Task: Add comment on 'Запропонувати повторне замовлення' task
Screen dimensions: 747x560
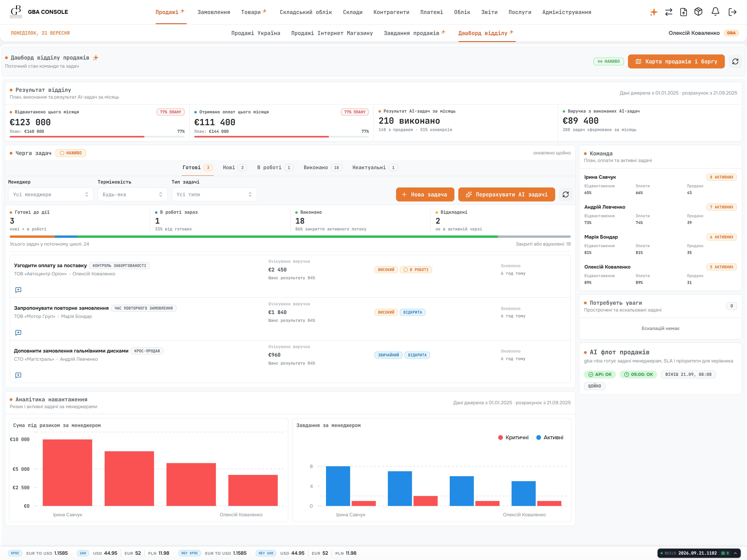Action: pyautogui.click(x=18, y=333)
